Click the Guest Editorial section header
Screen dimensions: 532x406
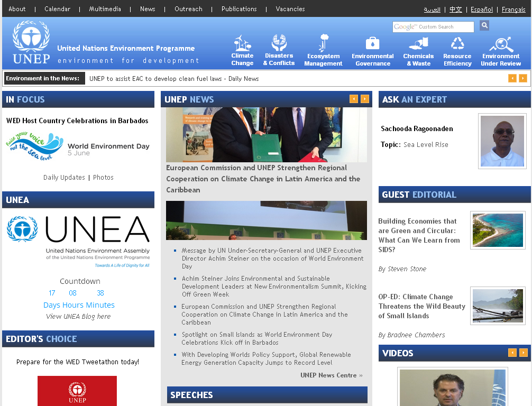tap(455, 195)
